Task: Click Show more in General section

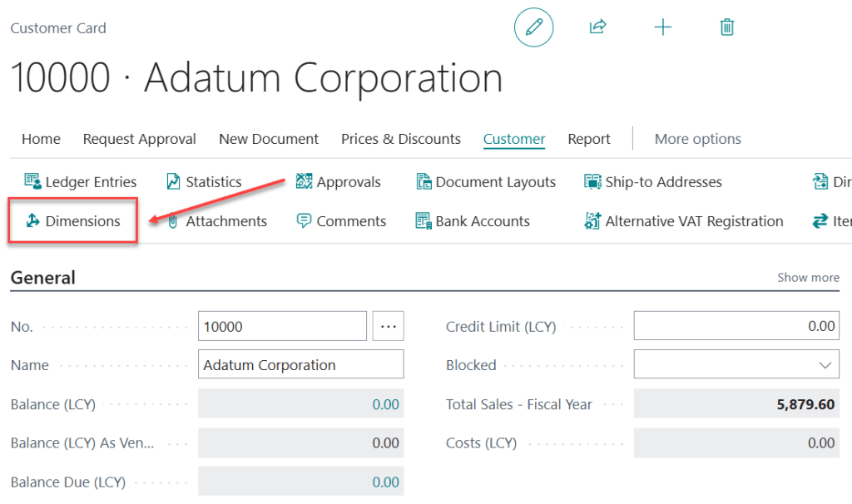Action: pos(808,277)
